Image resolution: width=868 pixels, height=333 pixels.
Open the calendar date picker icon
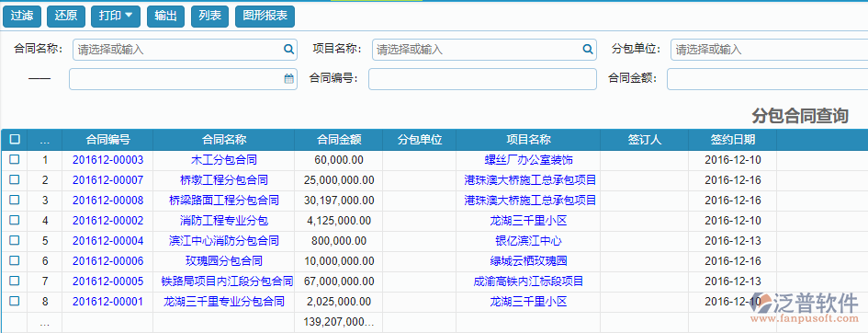click(289, 79)
